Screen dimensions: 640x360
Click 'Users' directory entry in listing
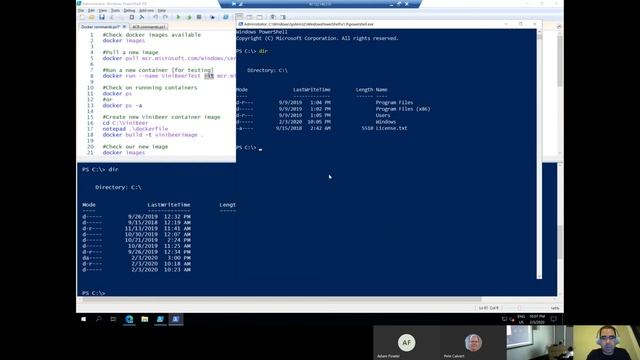point(383,116)
